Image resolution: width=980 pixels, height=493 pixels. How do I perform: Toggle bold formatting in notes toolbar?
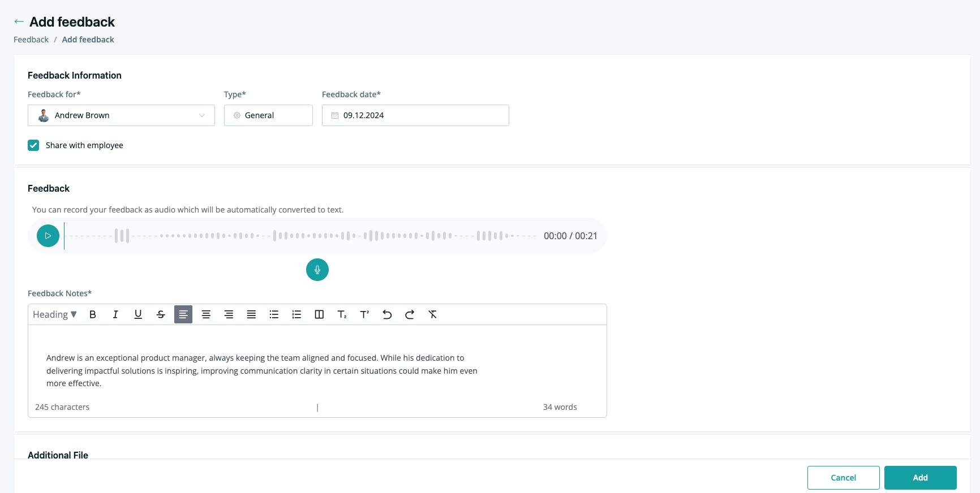click(93, 314)
